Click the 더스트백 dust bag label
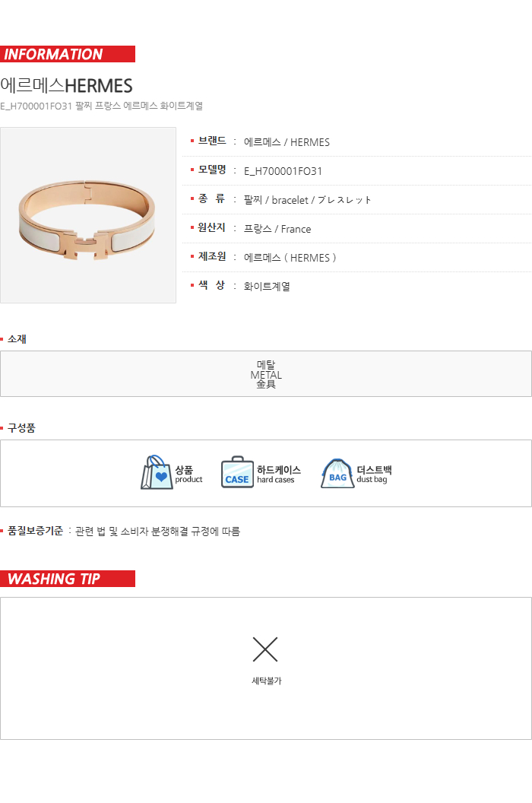Screen dimensions: 532x803 [x=374, y=474]
